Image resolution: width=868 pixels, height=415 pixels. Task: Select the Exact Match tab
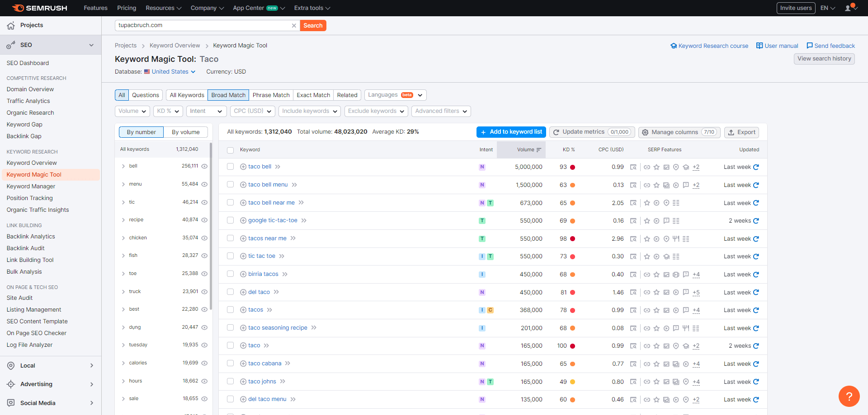[313, 95]
